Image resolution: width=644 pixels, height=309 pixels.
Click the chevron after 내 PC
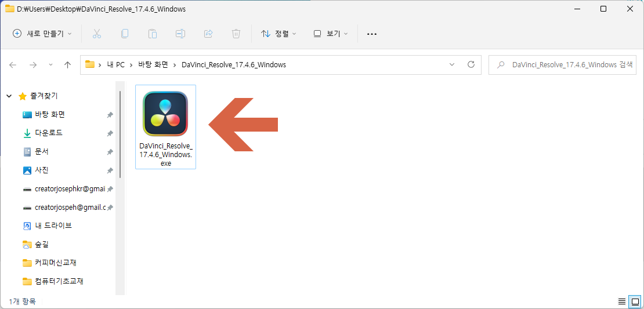coord(132,65)
